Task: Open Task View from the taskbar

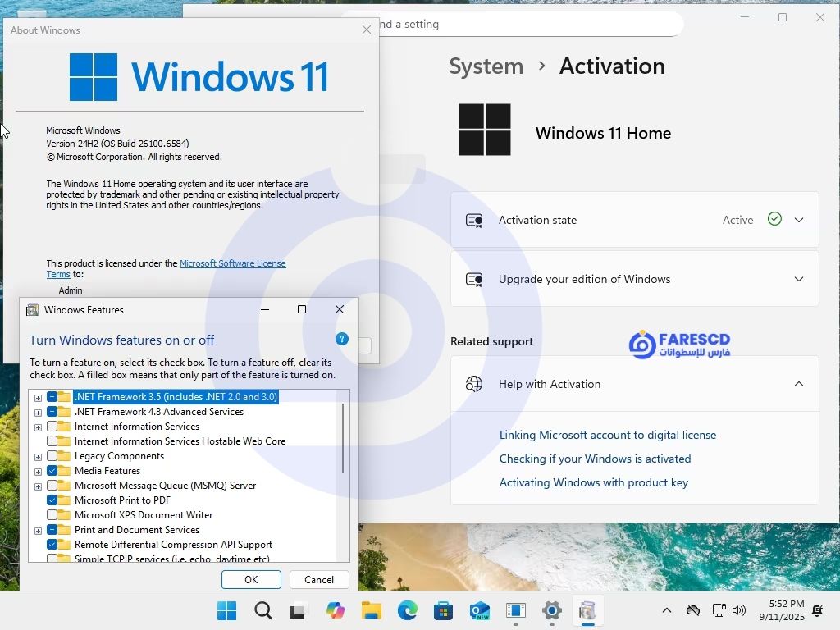Action: 299,610
